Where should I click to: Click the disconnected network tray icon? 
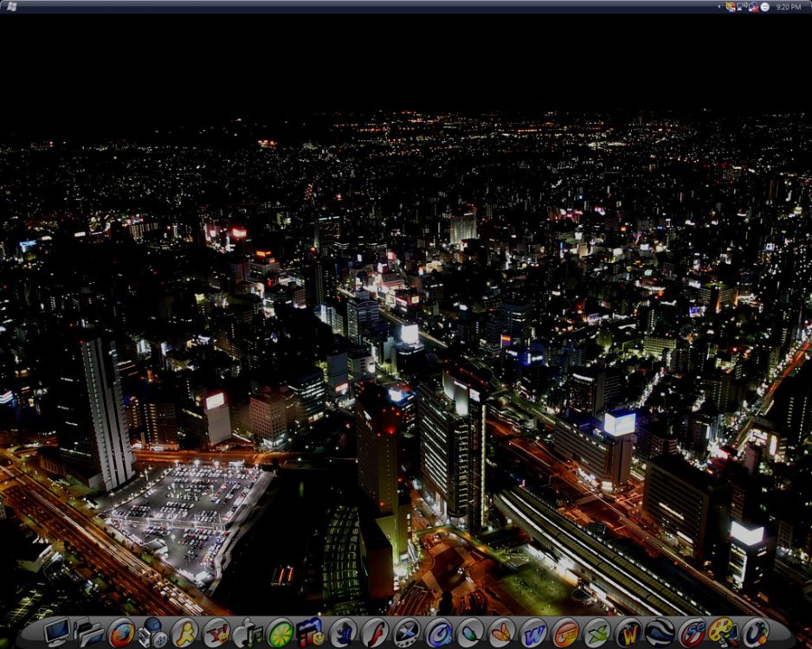[x=753, y=7]
